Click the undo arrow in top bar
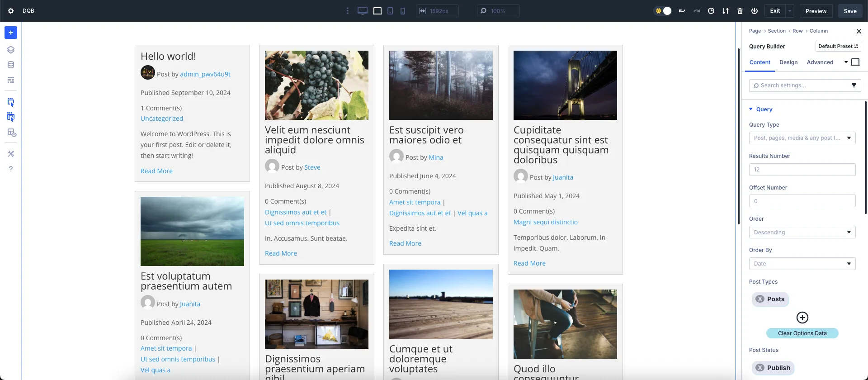Image resolution: width=868 pixels, height=380 pixels. pos(682,11)
